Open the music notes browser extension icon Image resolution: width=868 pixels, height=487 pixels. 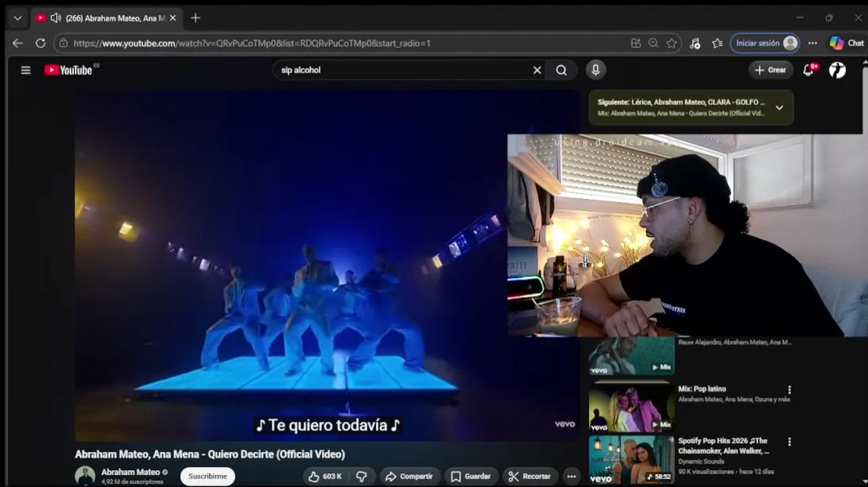point(695,43)
